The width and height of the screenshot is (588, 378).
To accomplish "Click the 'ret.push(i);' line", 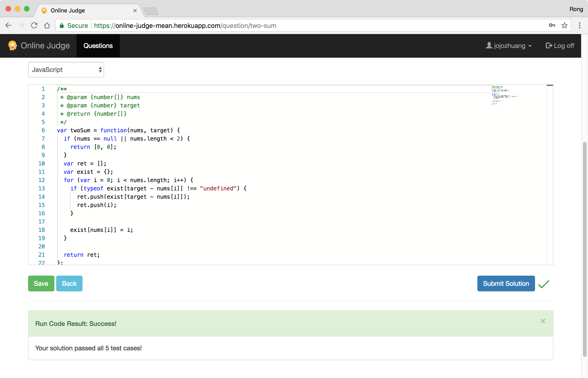I will [97, 205].
